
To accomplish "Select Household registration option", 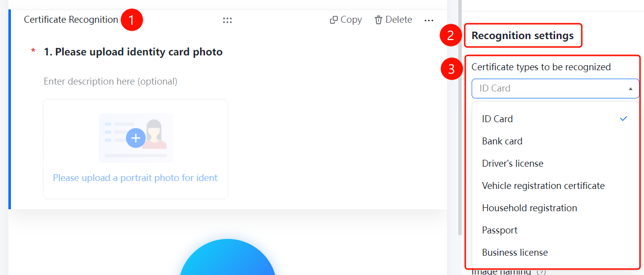I will pos(556,208).
